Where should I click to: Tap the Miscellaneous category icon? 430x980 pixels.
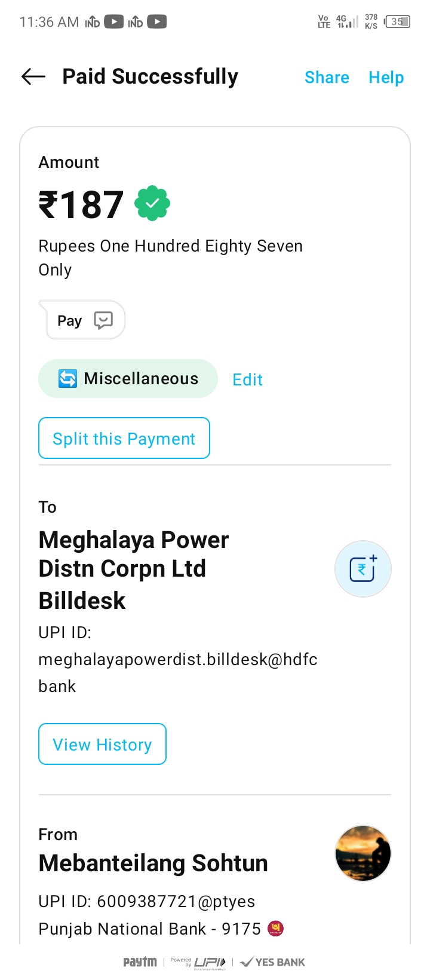[67, 378]
